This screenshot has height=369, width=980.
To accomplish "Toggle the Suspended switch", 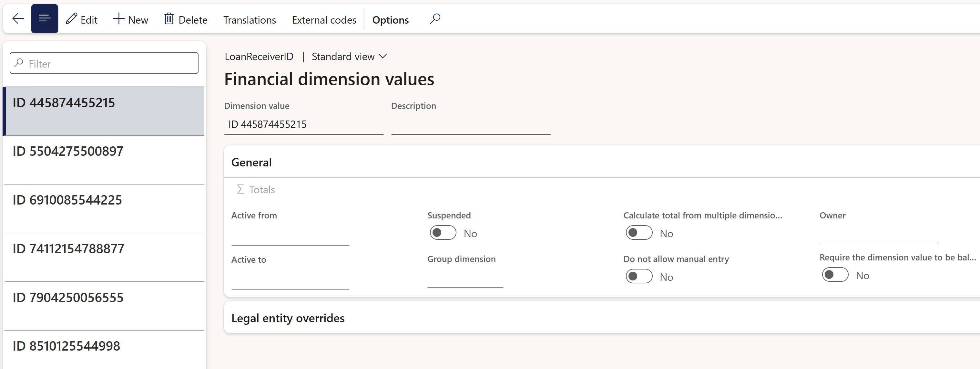I will tap(443, 233).
